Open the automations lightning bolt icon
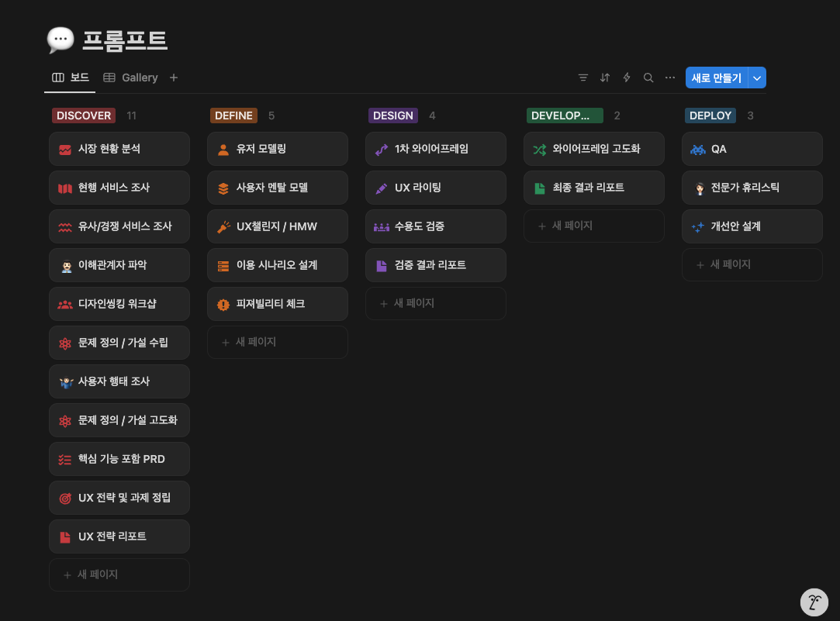The height and width of the screenshot is (621, 840). pos(626,78)
